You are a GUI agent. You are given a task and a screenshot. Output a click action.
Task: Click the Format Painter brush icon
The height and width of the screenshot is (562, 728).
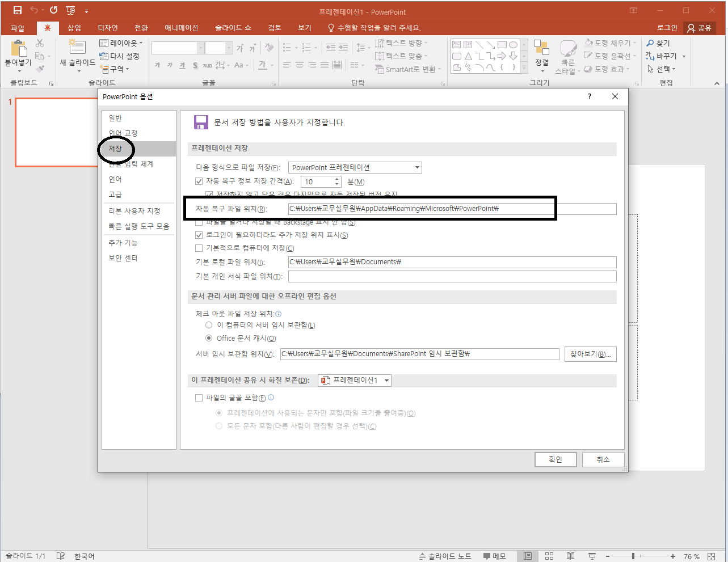40,69
